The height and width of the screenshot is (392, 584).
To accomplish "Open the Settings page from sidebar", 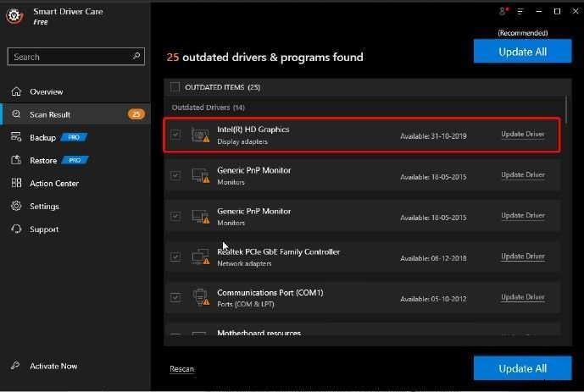I will [x=75, y=206].
